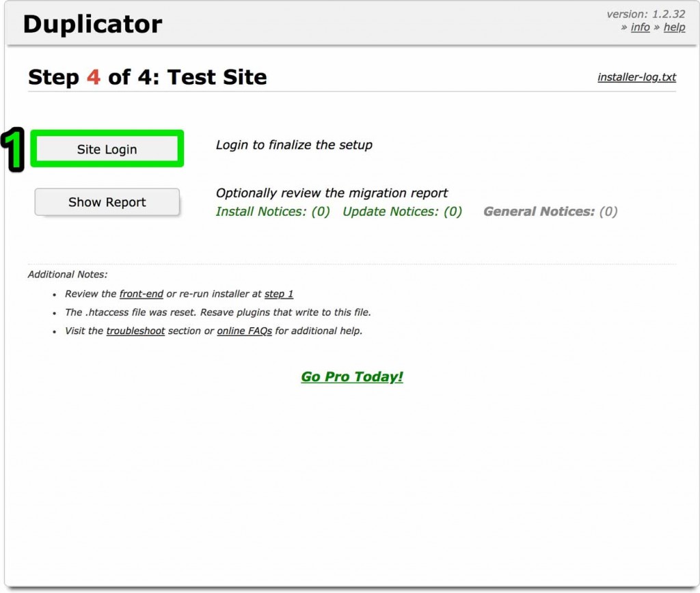
Task: Click the .htaccess file was reset note
Action: pyautogui.click(x=218, y=312)
